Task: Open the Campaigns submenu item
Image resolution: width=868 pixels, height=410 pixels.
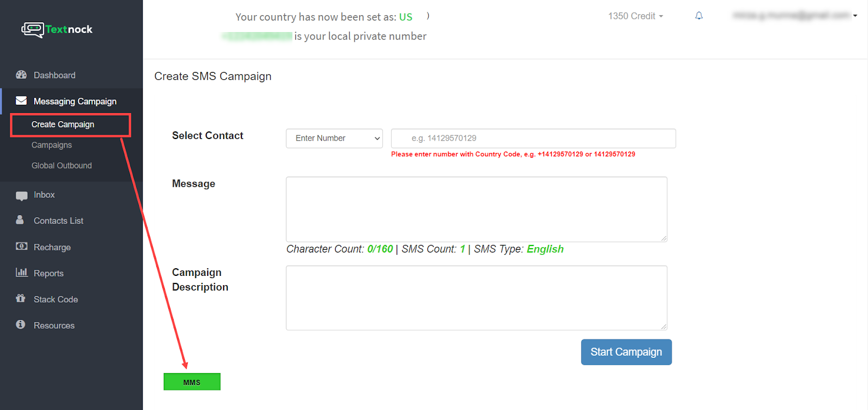Action: coord(52,145)
